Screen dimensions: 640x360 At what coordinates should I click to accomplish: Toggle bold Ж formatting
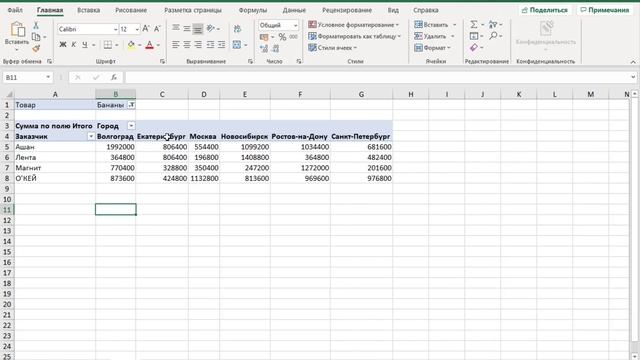pyautogui.click(x=62, y=44)
